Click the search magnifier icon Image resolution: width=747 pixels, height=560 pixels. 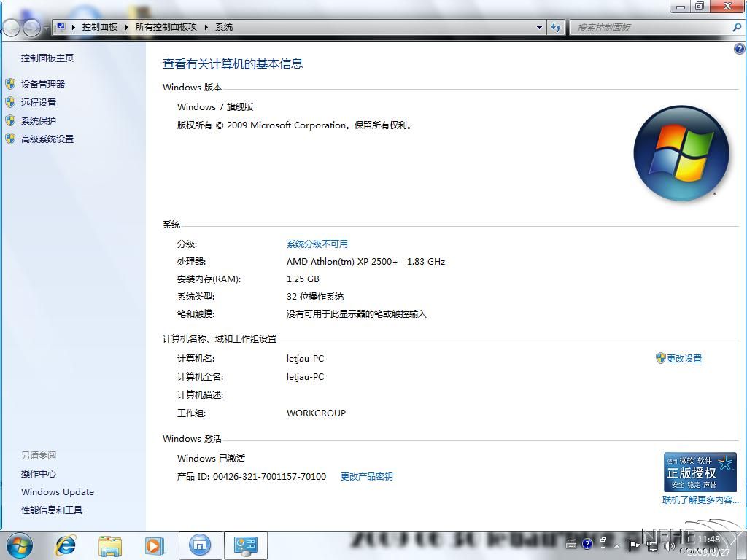click(736, 27)
